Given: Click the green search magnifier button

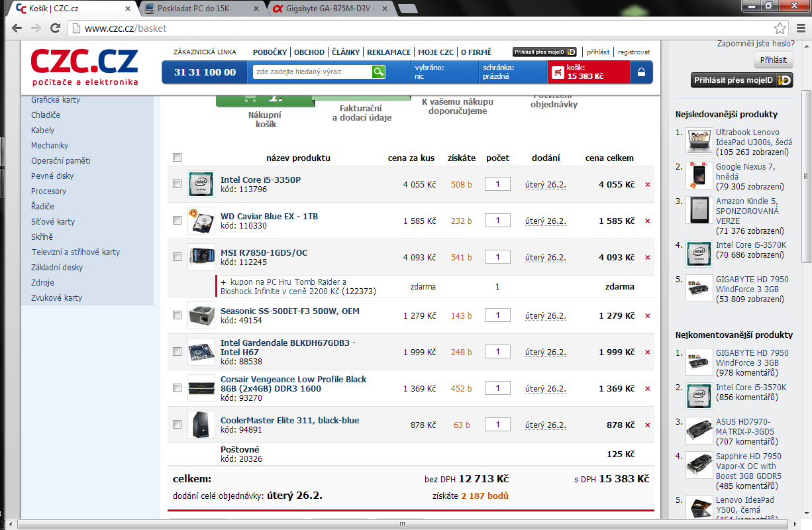Looking at the screenshot, I should (378, 72).
